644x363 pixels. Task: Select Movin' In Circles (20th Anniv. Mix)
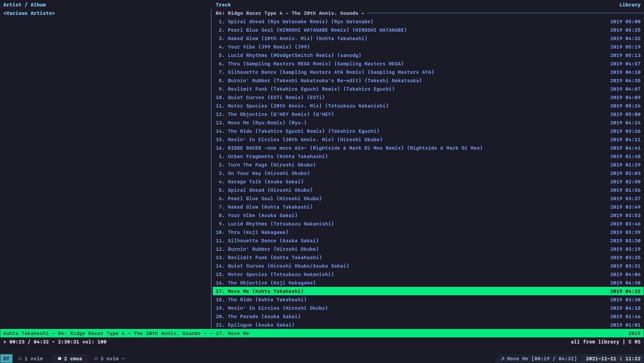pyautogui.click(x=428, y=140)
